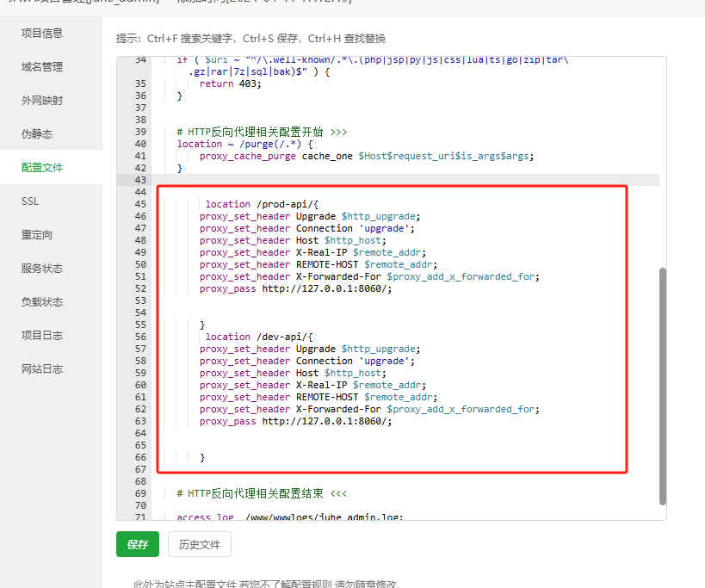Image resolution: width=705 pixels, height=588 pixels.
Task: Open the 重定向 tab
Action: [x=37, y=235]
